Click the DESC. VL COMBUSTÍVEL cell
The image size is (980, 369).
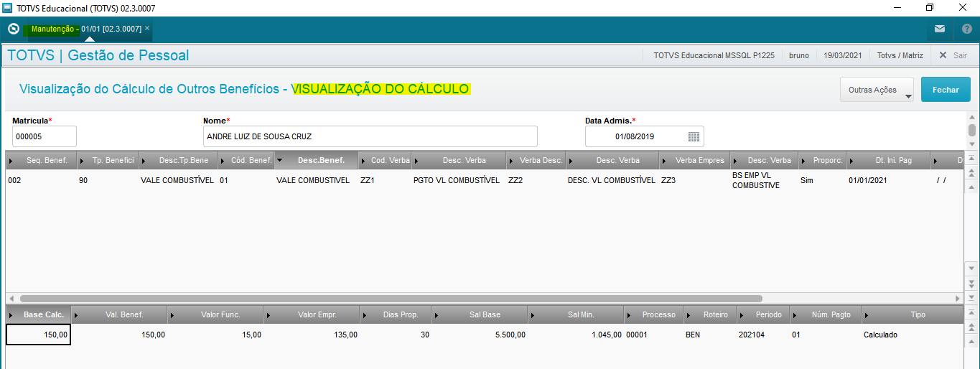pos(612,180)
